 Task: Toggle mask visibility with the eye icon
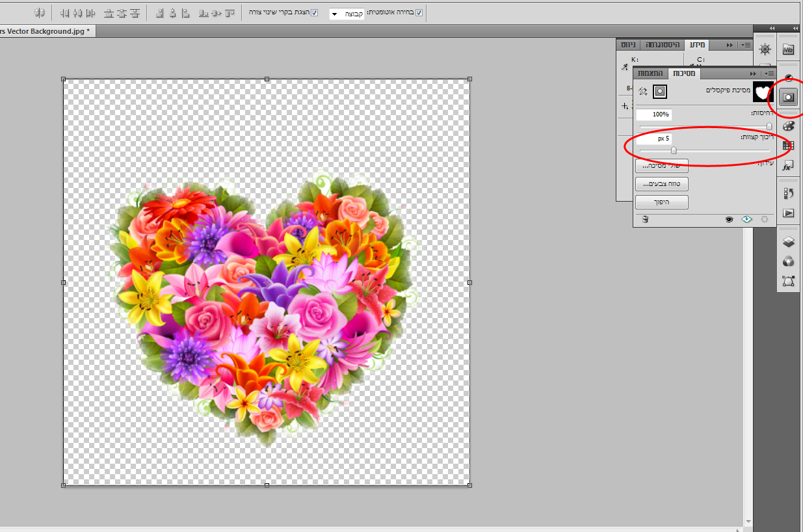(x=730, y=220)
